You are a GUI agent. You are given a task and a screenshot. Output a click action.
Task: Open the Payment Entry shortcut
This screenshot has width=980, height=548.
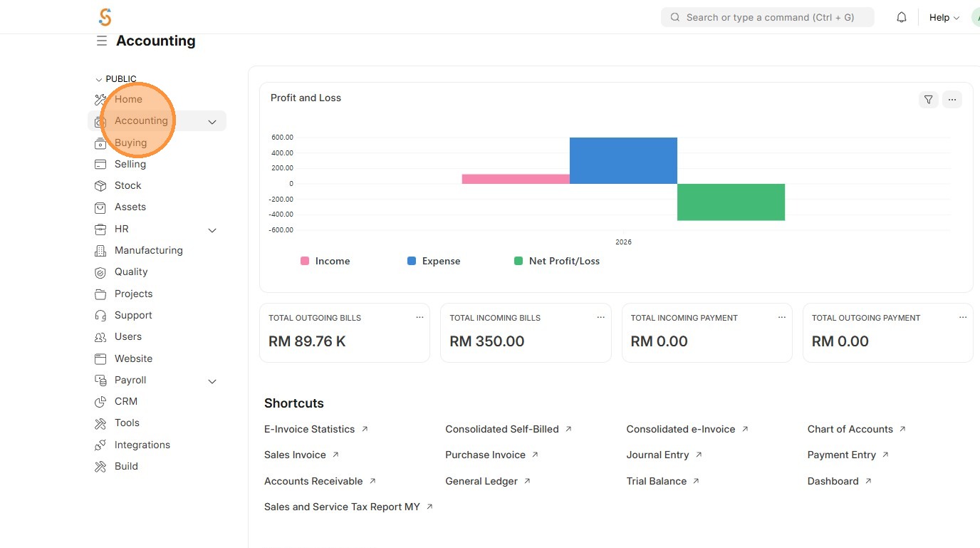(x=848, y=455)
